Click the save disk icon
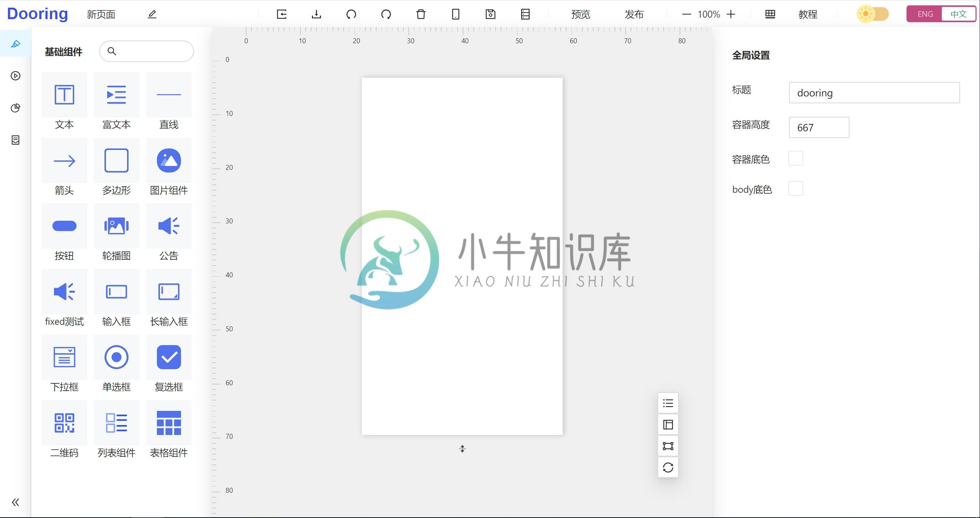This screenshot has height=518, width=980. [x=491, y=14]
